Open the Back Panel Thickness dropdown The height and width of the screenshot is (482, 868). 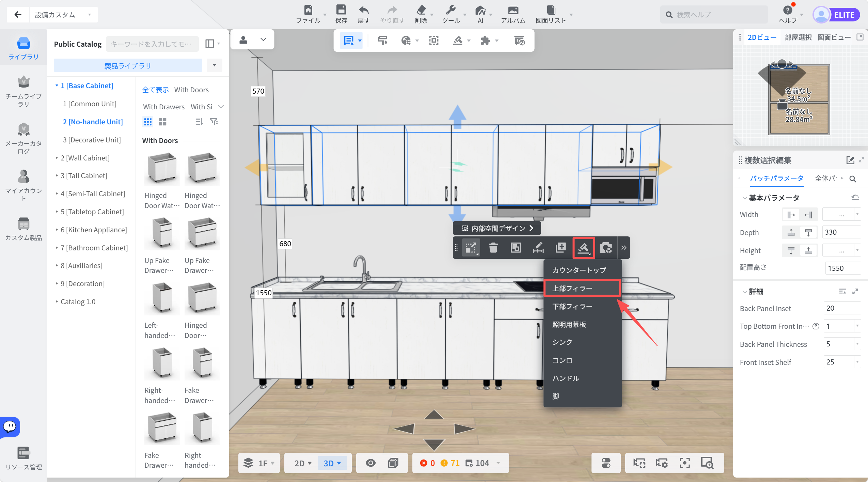point(857,344)
